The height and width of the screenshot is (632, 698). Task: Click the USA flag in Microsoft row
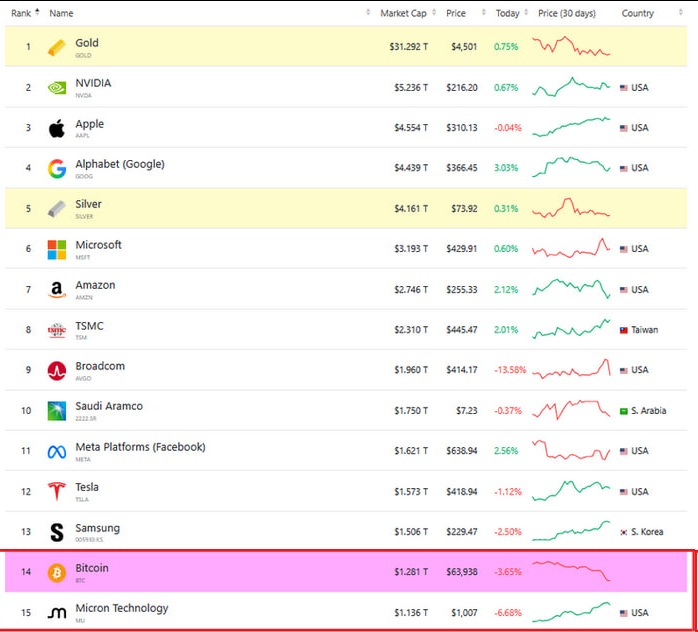point(623,249)
